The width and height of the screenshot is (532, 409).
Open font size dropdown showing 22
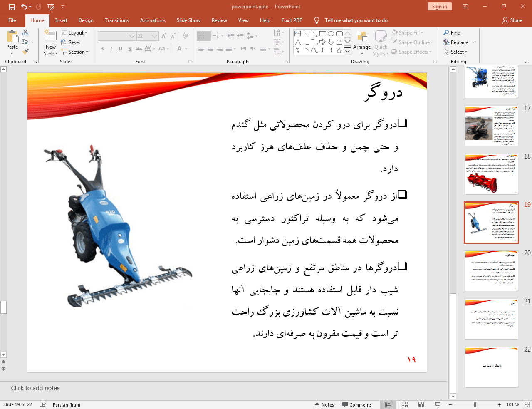(x=155, y=36)
